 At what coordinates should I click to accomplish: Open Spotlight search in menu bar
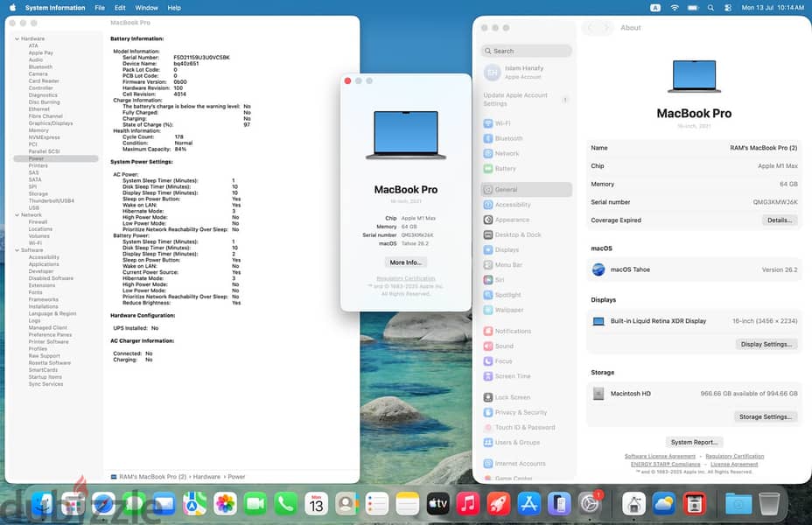(710, 8)
